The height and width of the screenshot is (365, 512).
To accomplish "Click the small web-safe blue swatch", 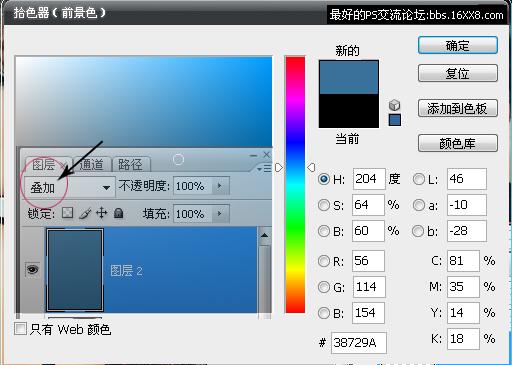I will pos(395,120).
